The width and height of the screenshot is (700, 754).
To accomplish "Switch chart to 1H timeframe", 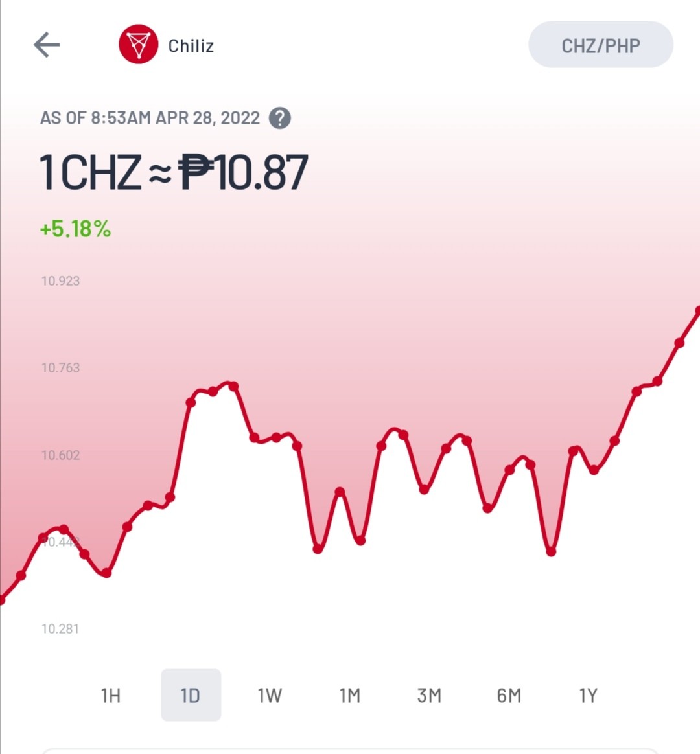I will click(111, 695).
